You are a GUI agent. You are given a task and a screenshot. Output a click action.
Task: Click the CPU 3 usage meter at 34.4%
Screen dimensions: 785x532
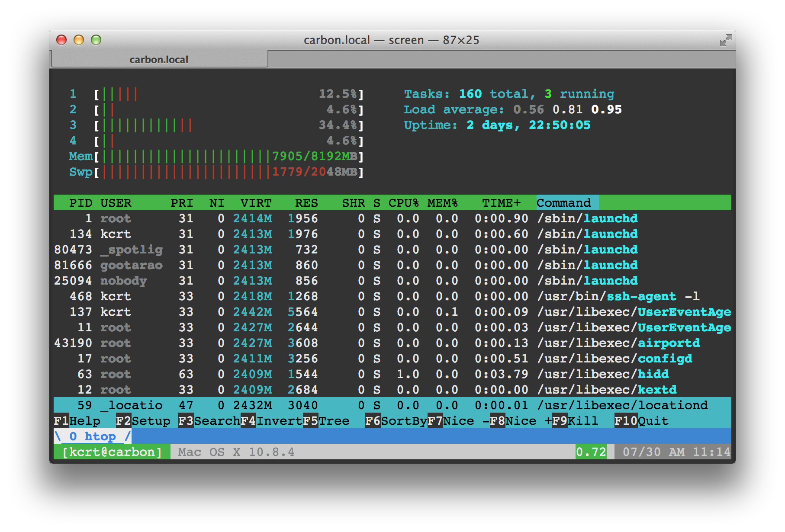[216, 125]
